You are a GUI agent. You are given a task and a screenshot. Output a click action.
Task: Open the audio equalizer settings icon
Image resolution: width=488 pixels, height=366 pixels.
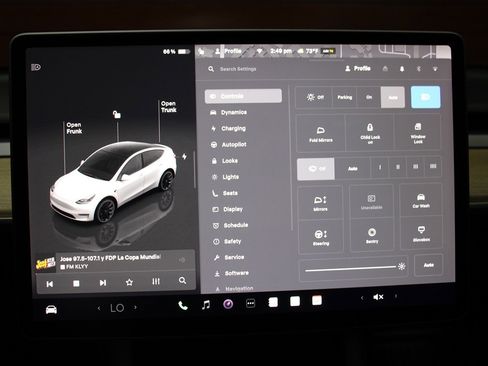click(x=156, y=282)
